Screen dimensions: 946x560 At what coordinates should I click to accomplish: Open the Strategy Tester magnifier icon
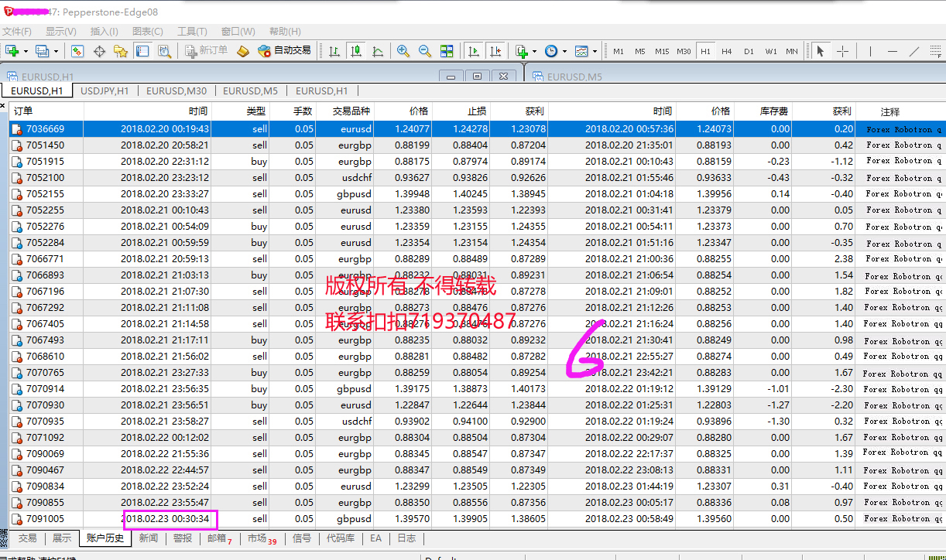164,51
